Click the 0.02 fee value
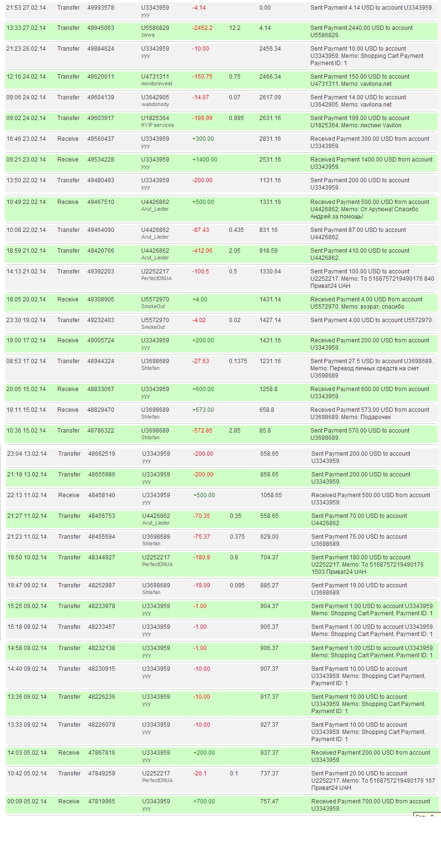The width and height of the screenshot is (441, 868). [235, 320]
